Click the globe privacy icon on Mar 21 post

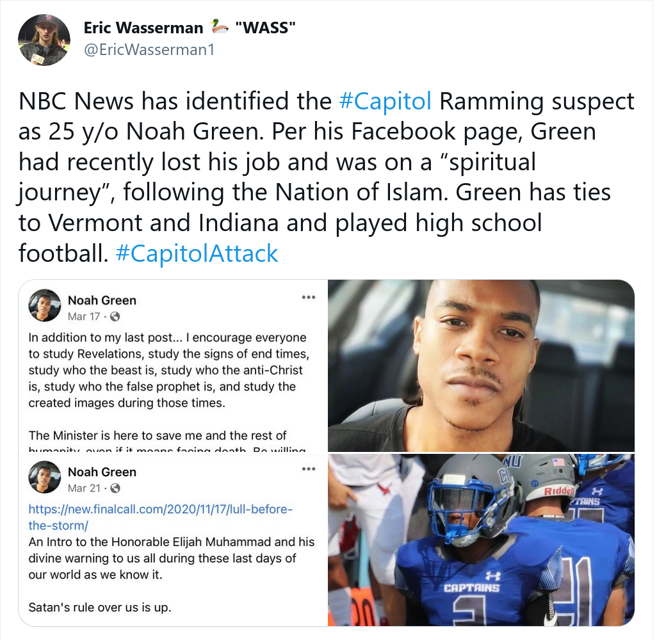tap(115, 488)
